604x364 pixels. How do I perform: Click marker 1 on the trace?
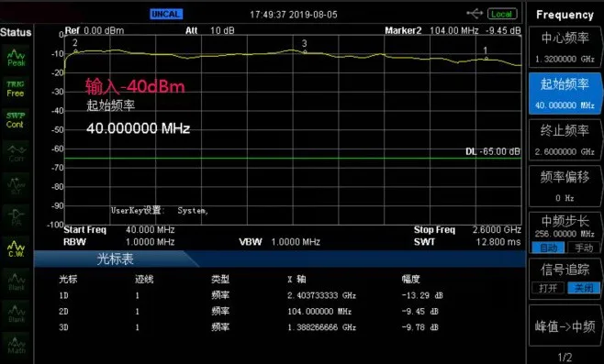click(487, 58)
